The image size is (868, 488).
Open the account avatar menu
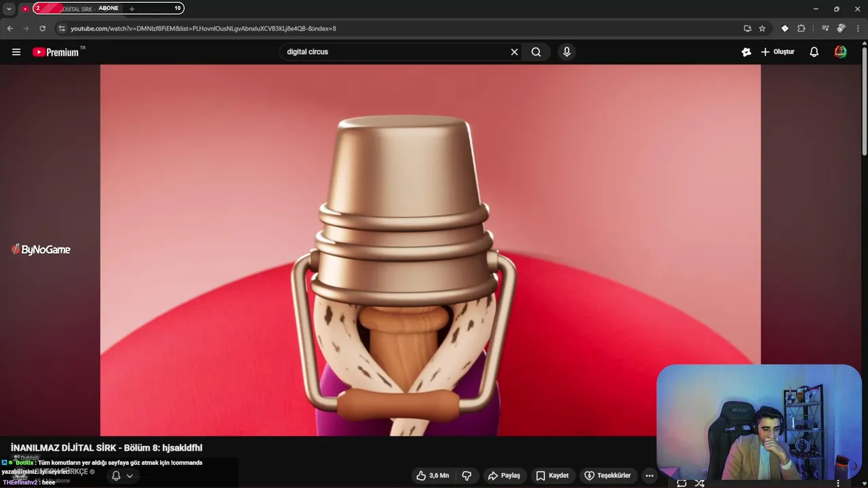[840, 52]
